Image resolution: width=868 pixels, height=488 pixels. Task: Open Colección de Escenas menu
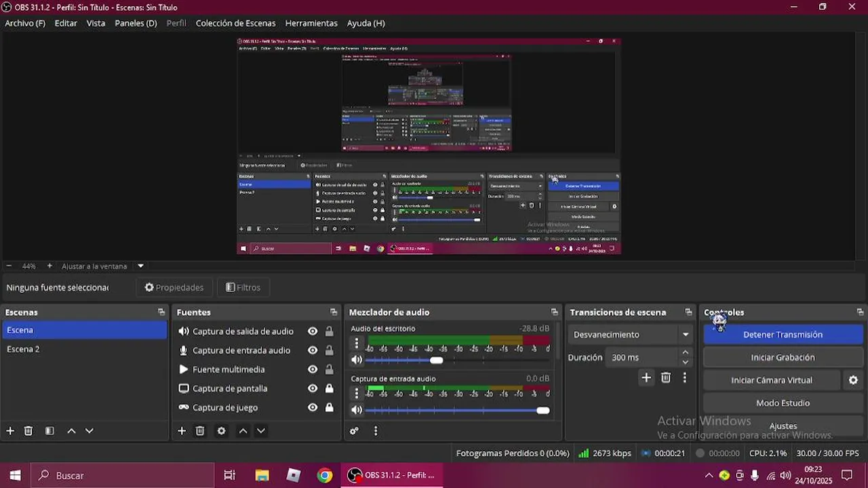[x=235, y=23]
